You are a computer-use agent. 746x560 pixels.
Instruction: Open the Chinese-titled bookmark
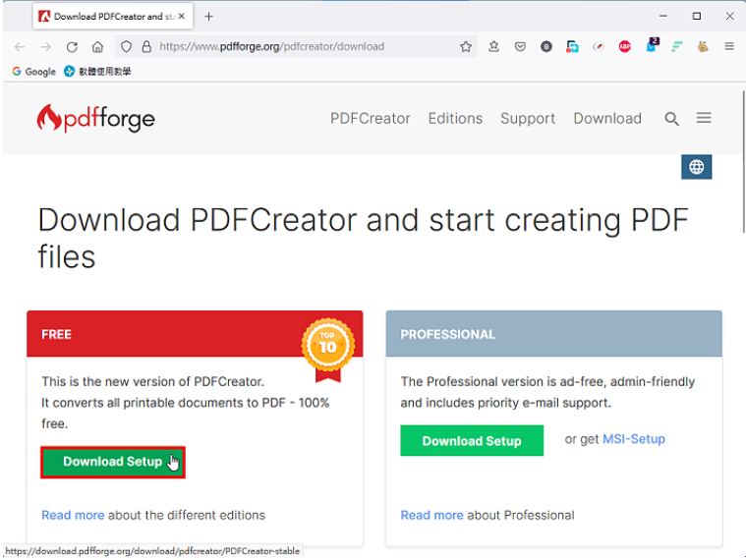pyautogui.click(x=97, y=72)
